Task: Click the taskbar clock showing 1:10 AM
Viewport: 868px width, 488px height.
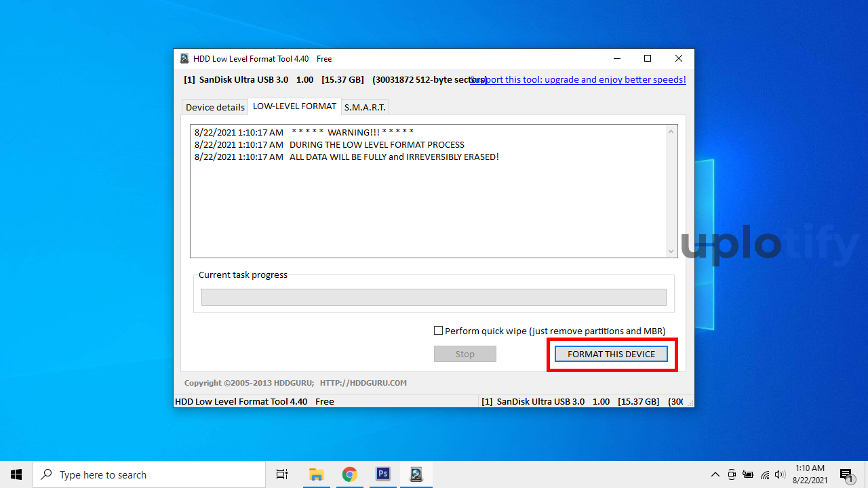Action: pos(810,474)
